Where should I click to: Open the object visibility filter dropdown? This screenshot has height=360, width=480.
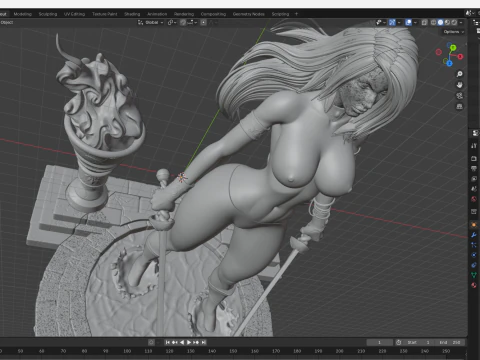click(380, 22)
